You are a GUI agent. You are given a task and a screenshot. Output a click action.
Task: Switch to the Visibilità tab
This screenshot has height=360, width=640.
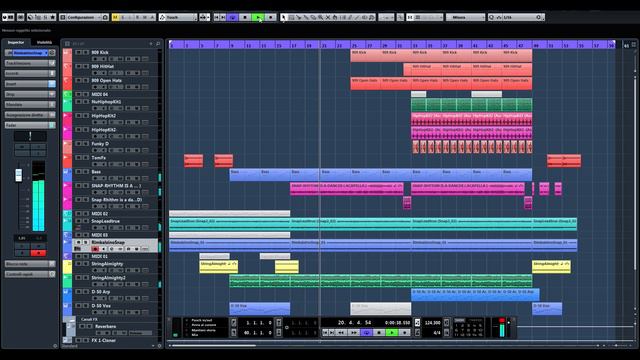[44, 42]
